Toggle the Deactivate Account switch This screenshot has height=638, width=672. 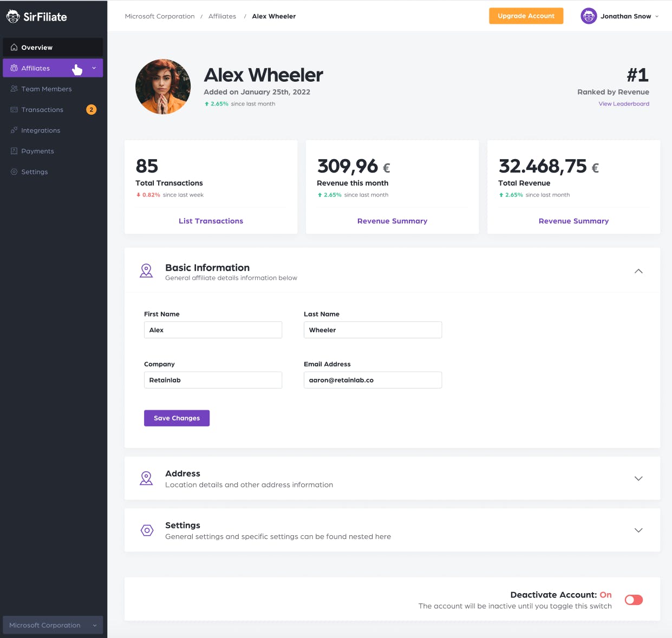pyautogui.click(x=634, y=600)
